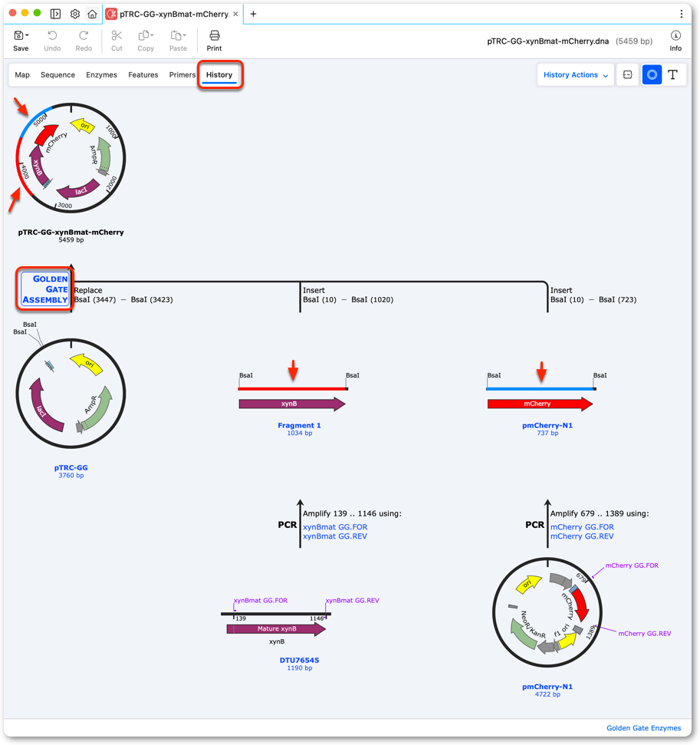700x745 pixels.
Task: Open the vertical three-dot menu
Action: 682,14
